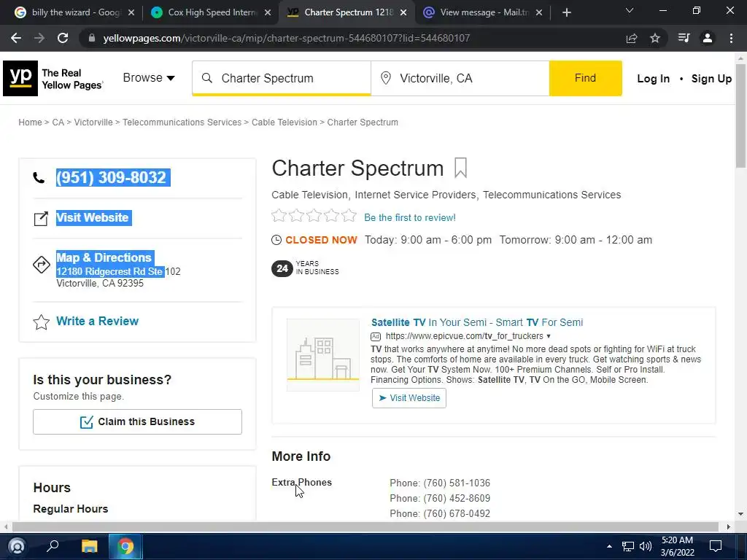
Task: Click the CA breadcrumb link
Action: tap(58, 122)
